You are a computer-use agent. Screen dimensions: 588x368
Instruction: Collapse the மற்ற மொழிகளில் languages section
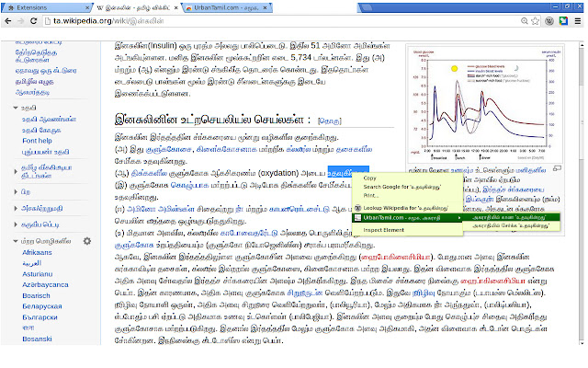click(16, 241)
